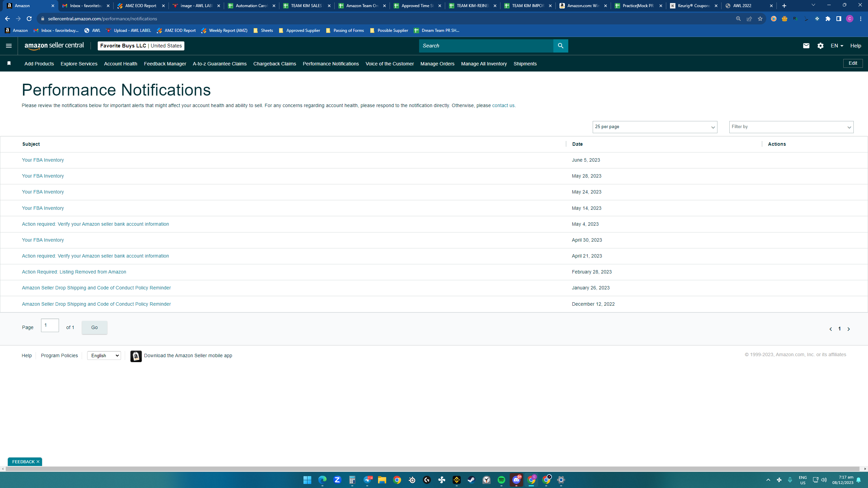The image size is (868, 488).
Task: Open Steam from the taskbar
Action: point(471,480)
